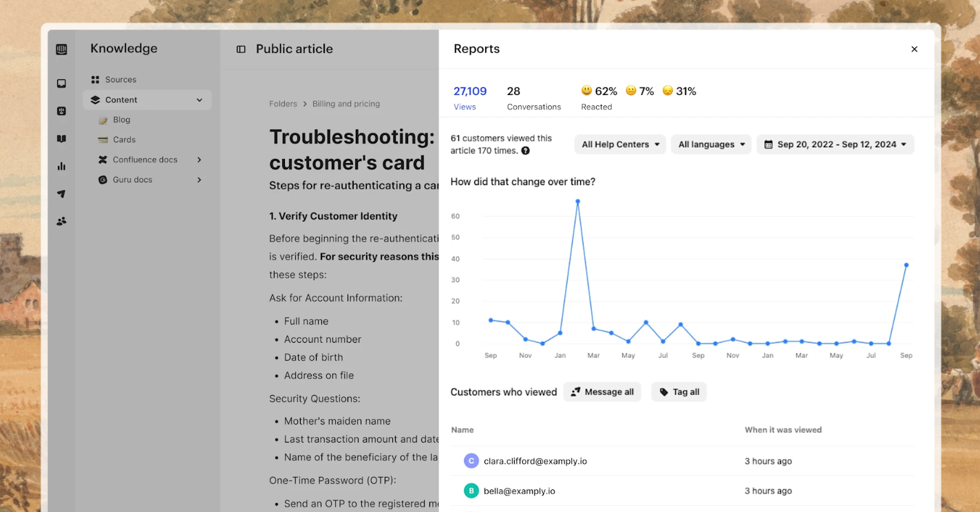Expand the Guru docs folder
The image size is (980, 512).
pos(200,180)
